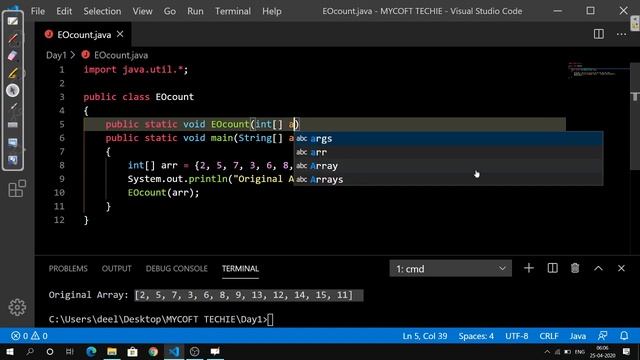The image size is (640, 360).
Task: Open the Run menu
Action: (x=195, y=11)
